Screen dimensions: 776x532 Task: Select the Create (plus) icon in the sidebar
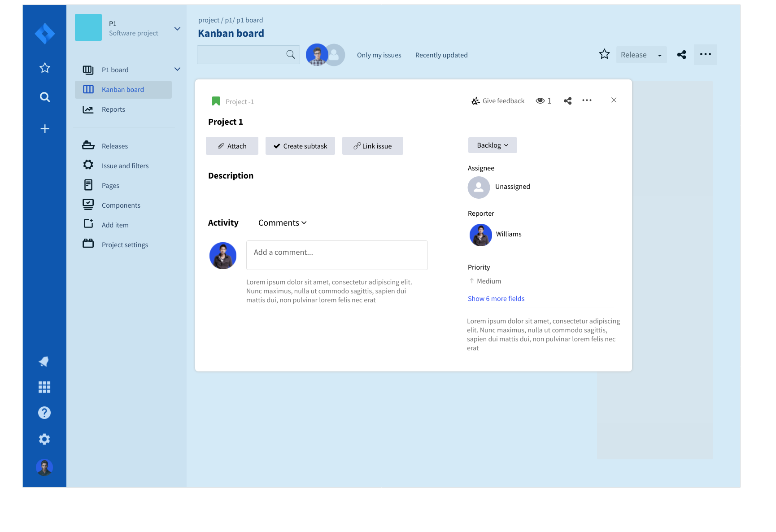tap(44, 128)
